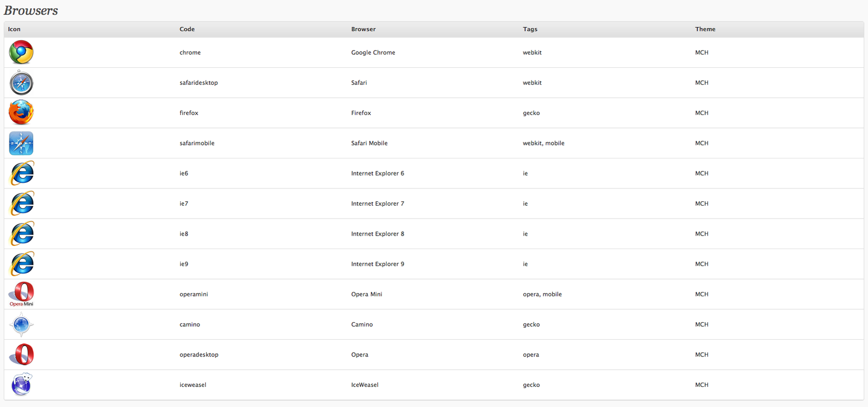Select the operadesktop code entry
Viewport: 868px width, 407px height.
tap(199, 355)
